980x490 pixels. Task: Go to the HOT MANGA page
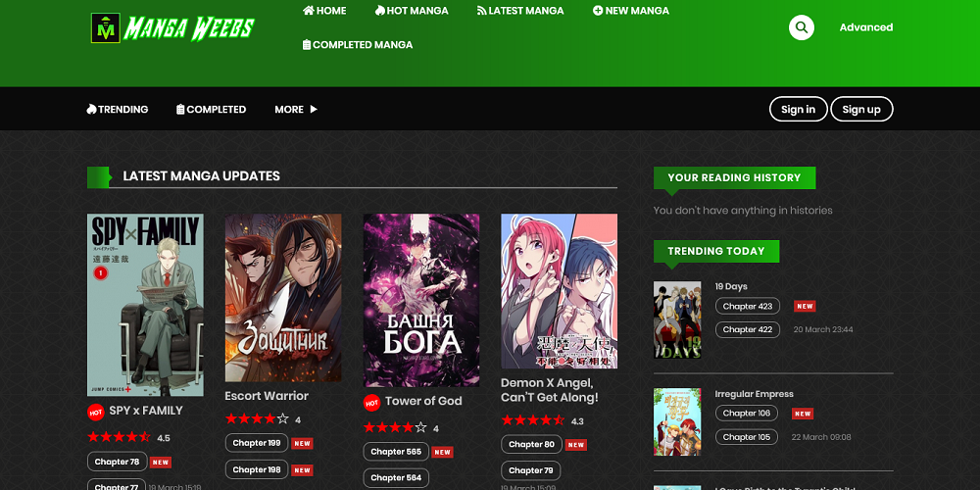[x=411, y=11]
